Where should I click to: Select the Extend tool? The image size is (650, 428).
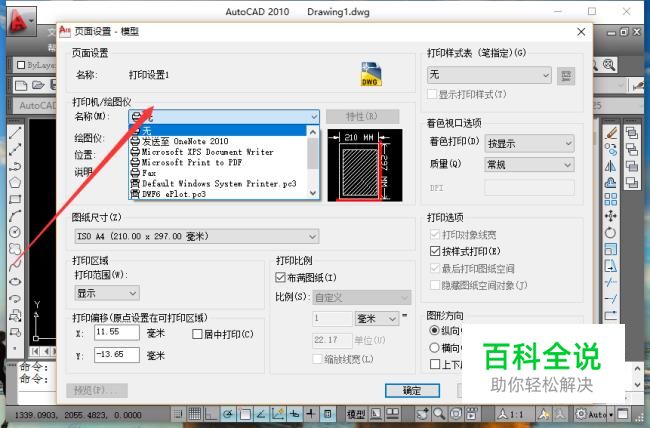pos(611,299)
